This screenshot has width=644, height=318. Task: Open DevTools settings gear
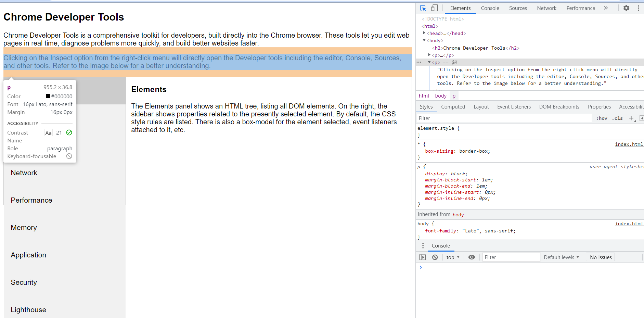(626, 8)
